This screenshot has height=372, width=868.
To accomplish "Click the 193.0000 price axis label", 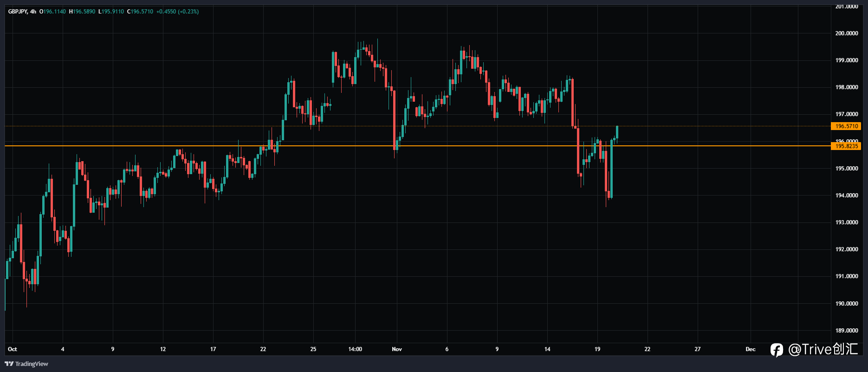I will [847, 222].
